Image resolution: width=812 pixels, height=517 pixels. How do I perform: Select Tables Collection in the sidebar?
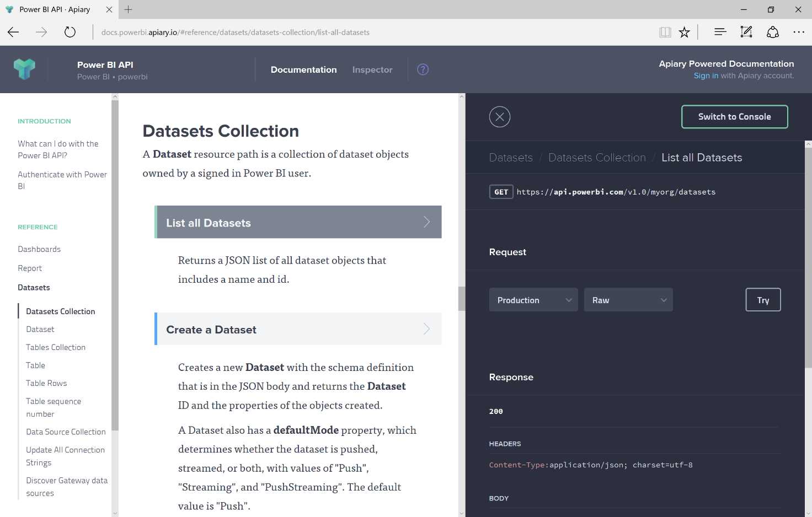pyautogui.click(x=56, y=347)
